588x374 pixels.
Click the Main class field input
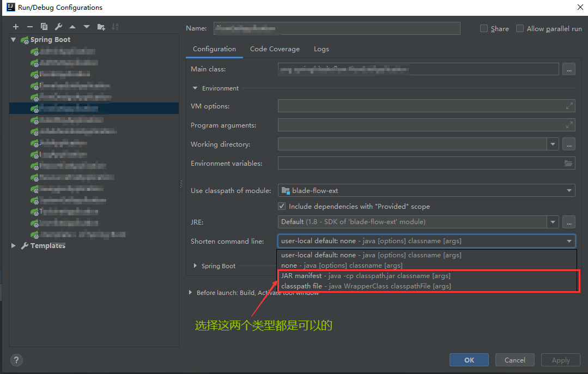tap(417, 69)
